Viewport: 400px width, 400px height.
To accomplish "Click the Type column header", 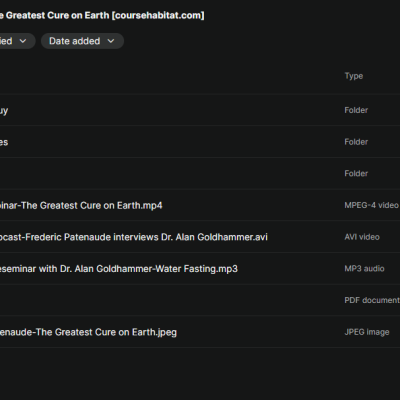I will 354,76.
